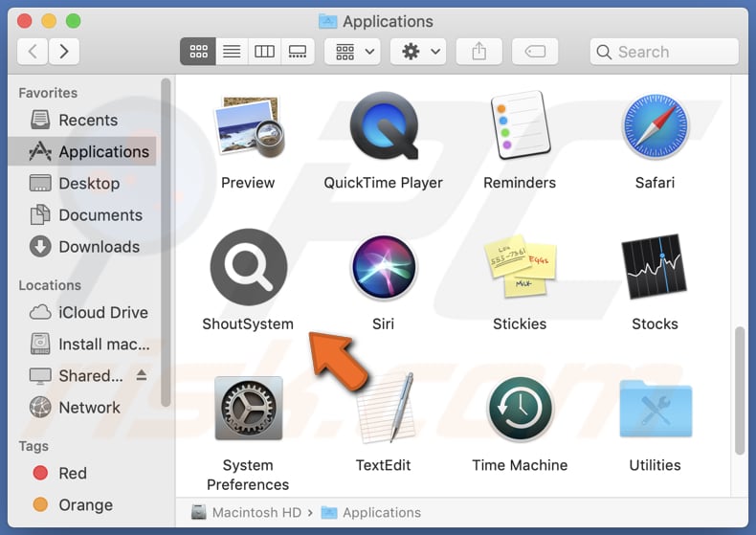756x535 pixels.
Task: Open the Time Machine icon
Action: (521, 409)
